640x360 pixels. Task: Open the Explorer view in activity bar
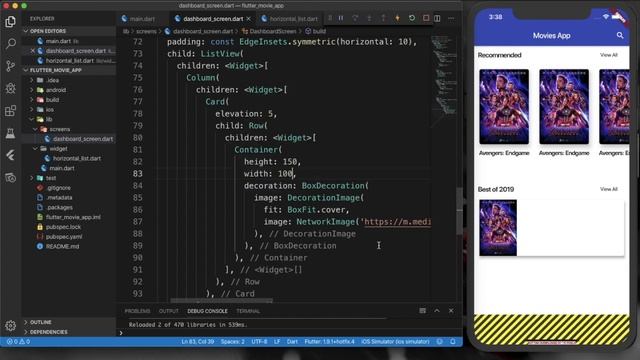(x=11, y=21)
